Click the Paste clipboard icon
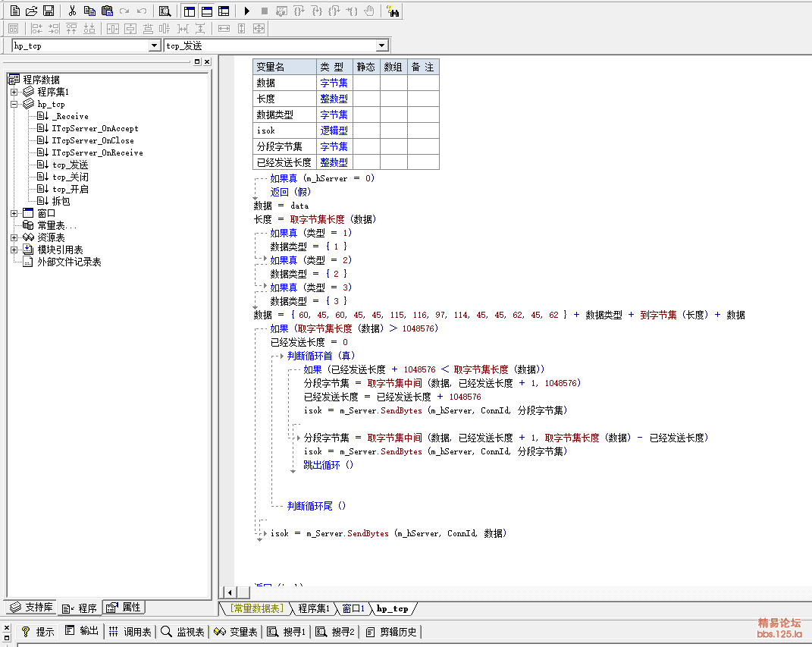The height and width of the screenshot is (647, 812). [x=107, y=11]
